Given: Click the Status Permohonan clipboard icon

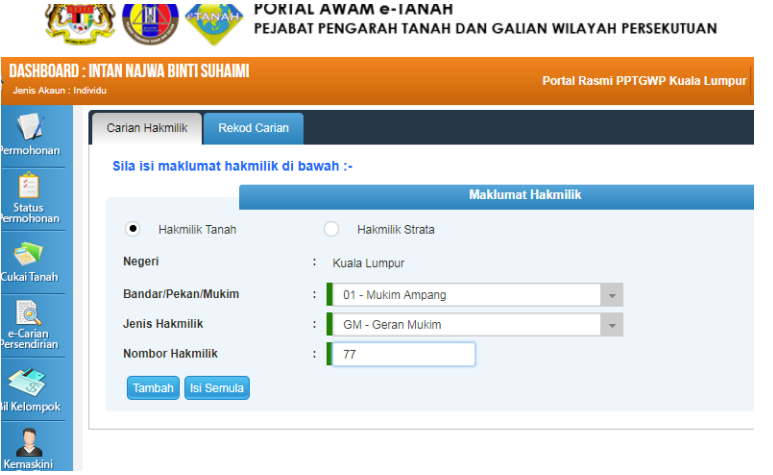Looking at the screenshot, I should coord(30,188).
